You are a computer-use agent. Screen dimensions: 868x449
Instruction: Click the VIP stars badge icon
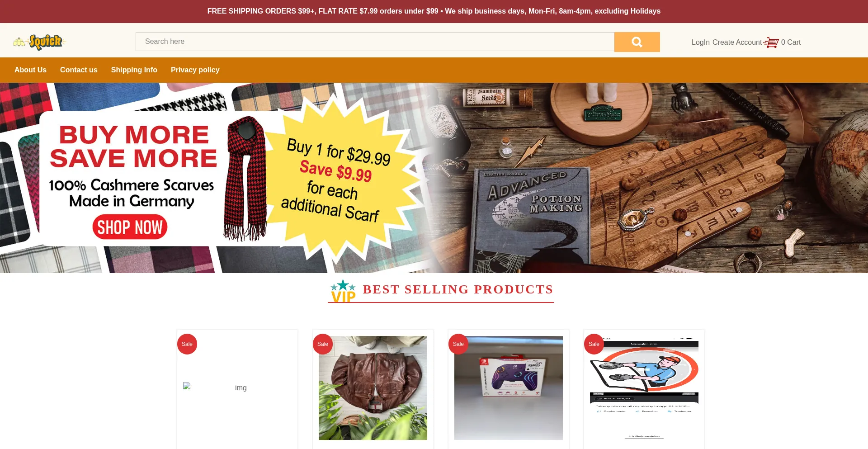pyautogui.click(x=343, y=291)
